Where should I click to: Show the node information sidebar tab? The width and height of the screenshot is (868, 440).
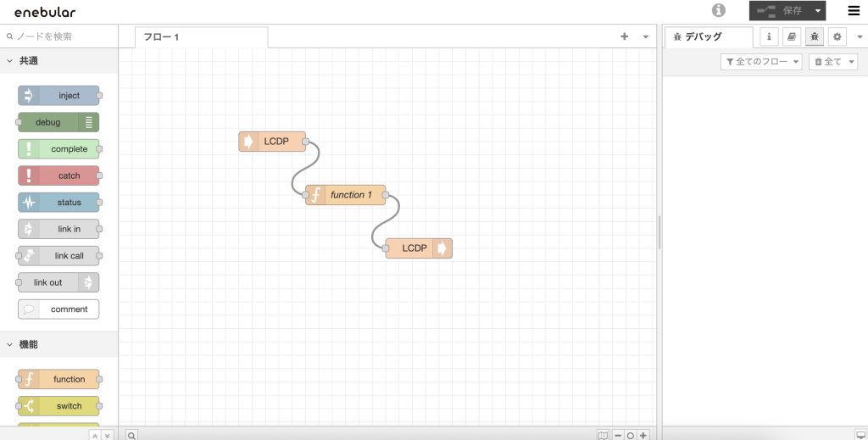pos(768,36)
